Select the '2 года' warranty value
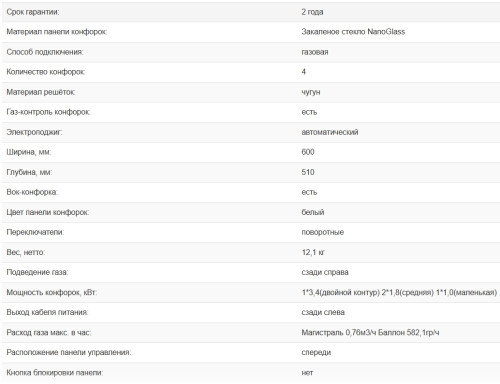 [312, 12]
